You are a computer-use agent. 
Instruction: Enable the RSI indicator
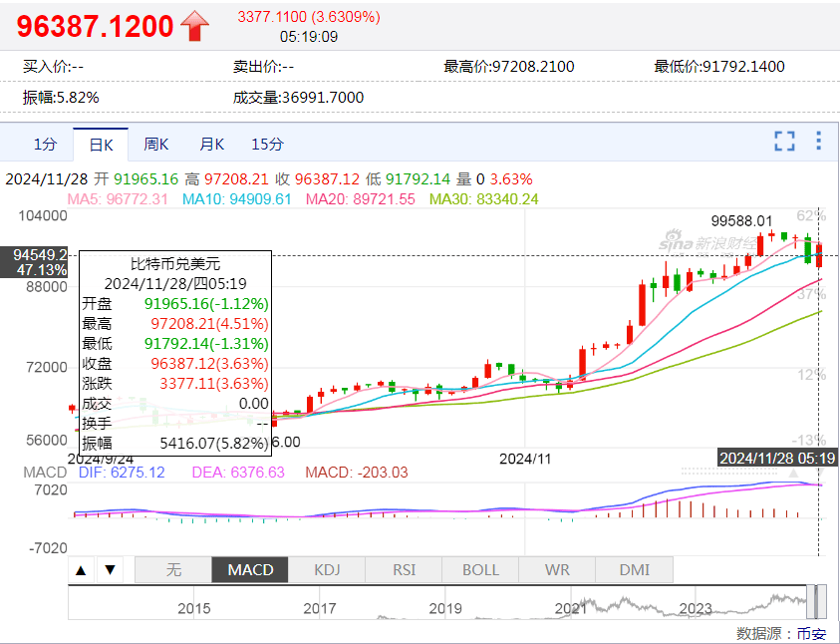(404, 570)
